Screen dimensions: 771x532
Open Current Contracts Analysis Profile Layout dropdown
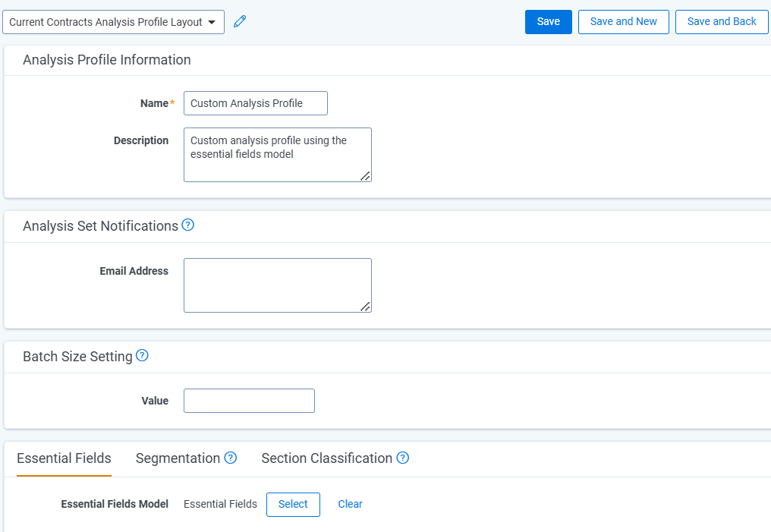click(x=114, y=22)
